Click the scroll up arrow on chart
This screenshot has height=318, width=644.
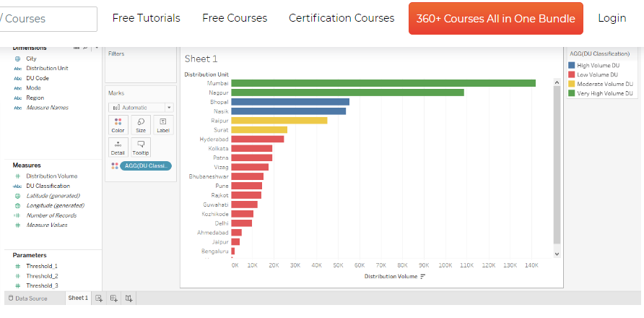point(557,82)
